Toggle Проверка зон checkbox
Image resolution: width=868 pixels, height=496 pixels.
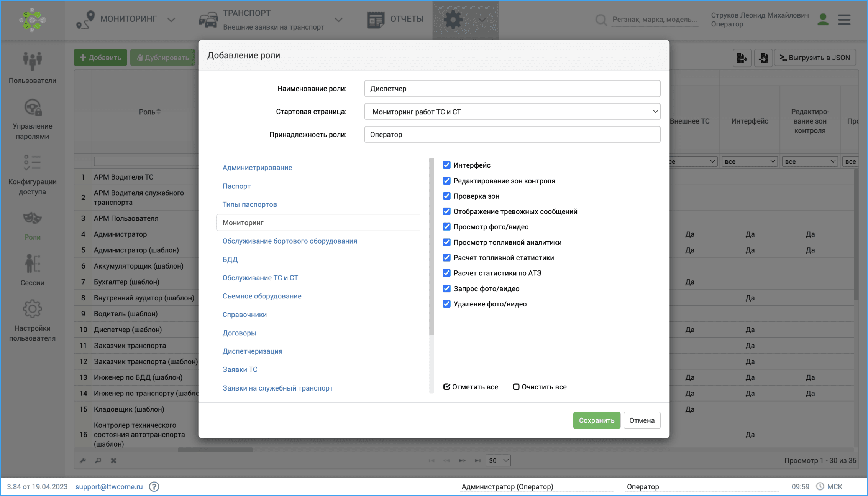[x=446, y=196]
